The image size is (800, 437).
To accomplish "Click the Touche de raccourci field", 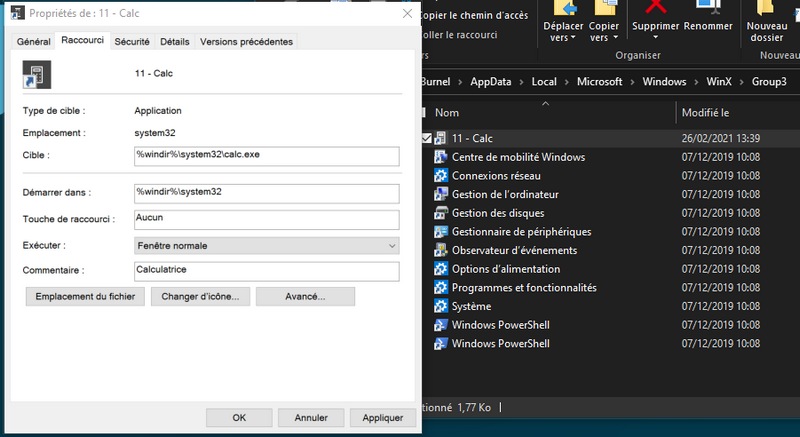I will (266, 219).
